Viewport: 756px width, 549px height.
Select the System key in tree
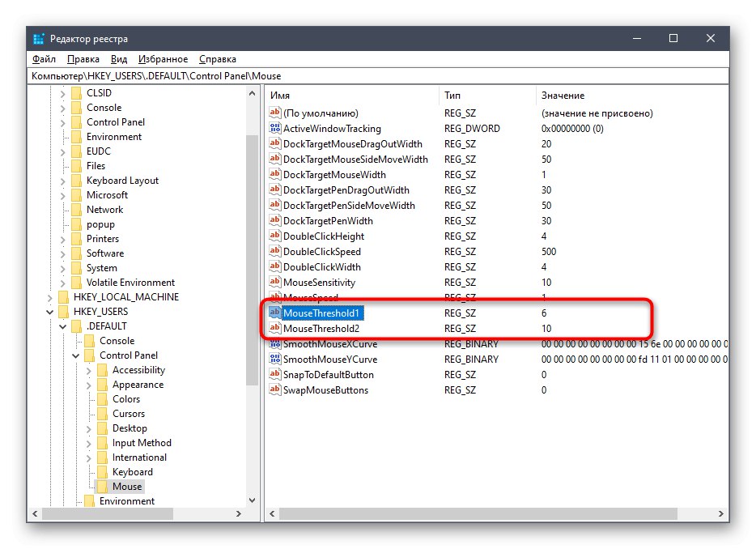tap(102, 268)
